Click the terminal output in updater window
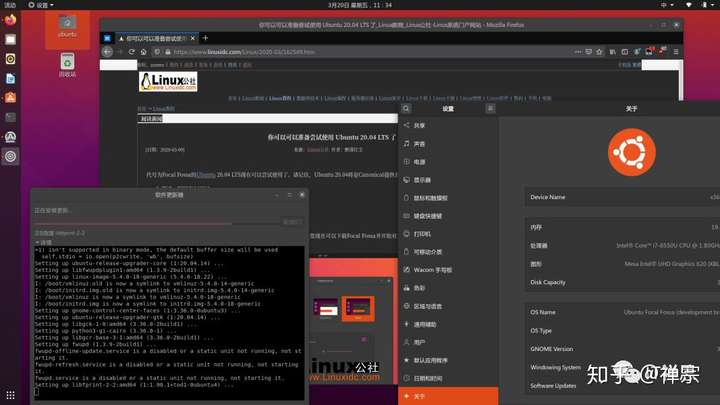 click(x=169, y=321)
